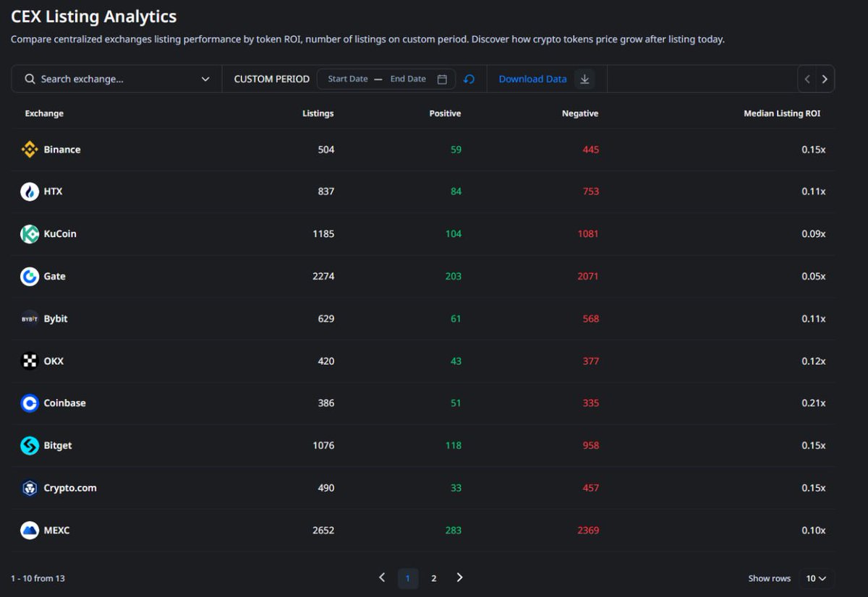Screen dimensions: 868x597
Task: Click OKX positive count 43
Action: 456,361
